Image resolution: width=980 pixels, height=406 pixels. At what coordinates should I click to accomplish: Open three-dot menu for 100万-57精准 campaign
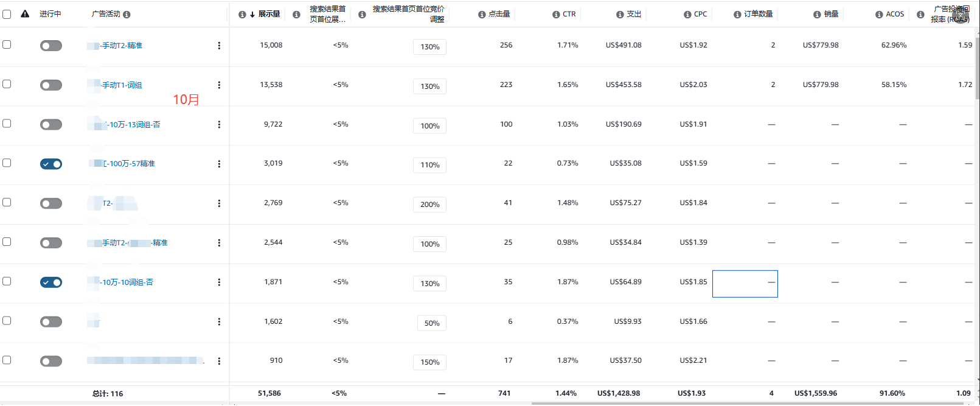coord(219,164)
